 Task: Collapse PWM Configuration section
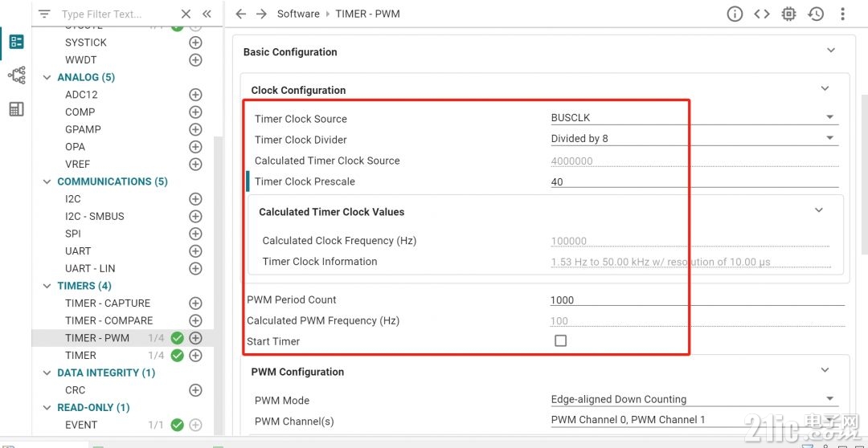[825, 370]
